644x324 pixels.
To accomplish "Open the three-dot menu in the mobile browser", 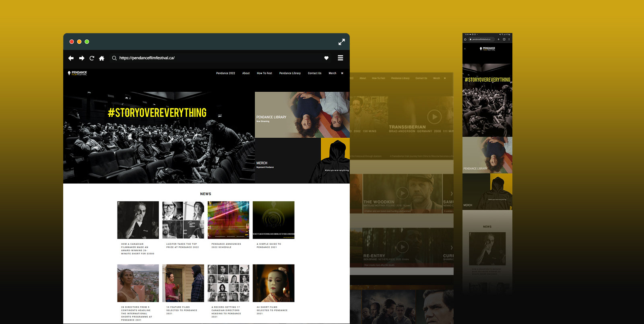I will 509,39.
